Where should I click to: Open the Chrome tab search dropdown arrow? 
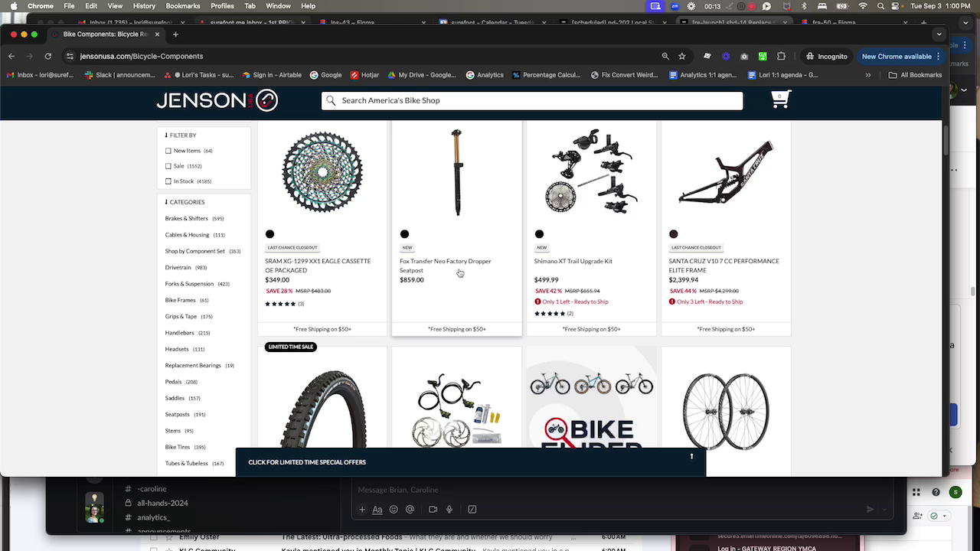click(939, 34)
